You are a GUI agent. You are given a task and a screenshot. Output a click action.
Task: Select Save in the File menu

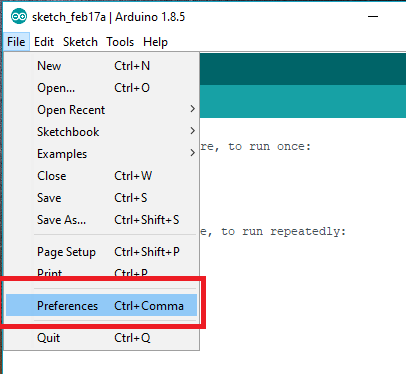(101, 198)
